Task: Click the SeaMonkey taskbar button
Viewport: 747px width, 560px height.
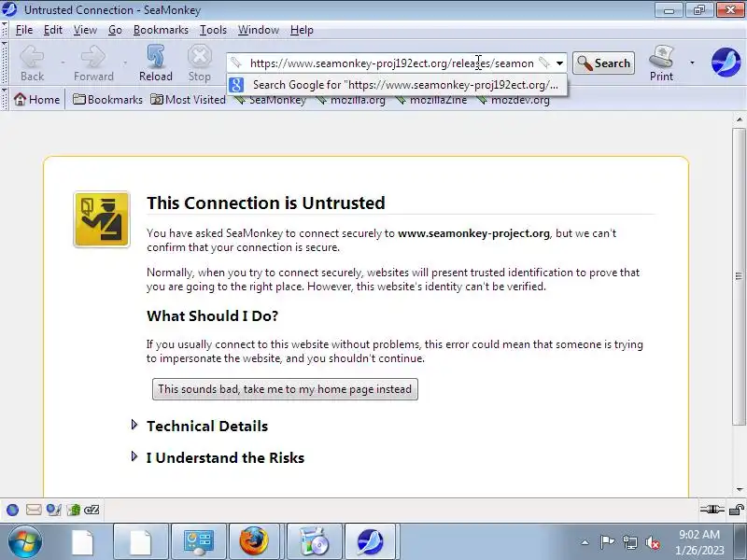Action: [370, 541]
